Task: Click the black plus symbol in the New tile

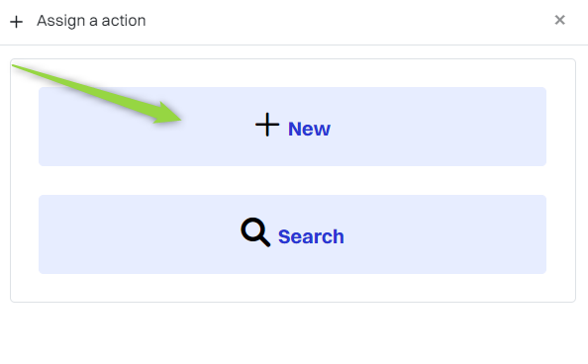Action: (267, 125)
